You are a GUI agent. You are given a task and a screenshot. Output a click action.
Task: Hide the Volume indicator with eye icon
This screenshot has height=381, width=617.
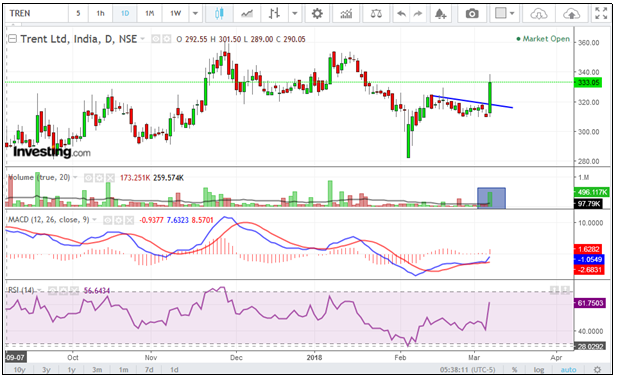coord(88,178)
